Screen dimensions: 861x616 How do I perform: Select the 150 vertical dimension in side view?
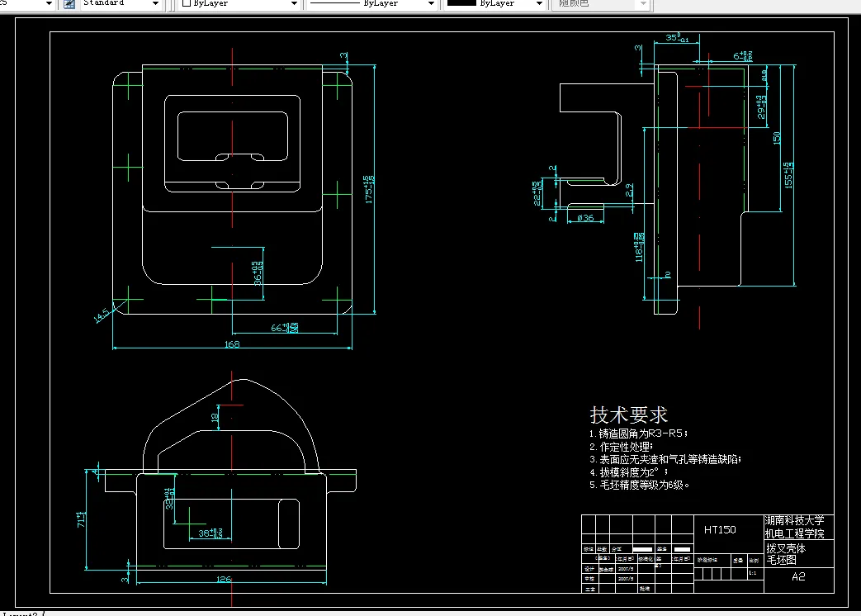tap(777, 138)
